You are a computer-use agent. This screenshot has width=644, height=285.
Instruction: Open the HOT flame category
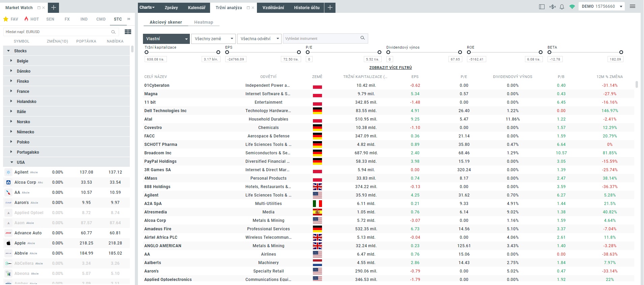[x=31, y=19]
